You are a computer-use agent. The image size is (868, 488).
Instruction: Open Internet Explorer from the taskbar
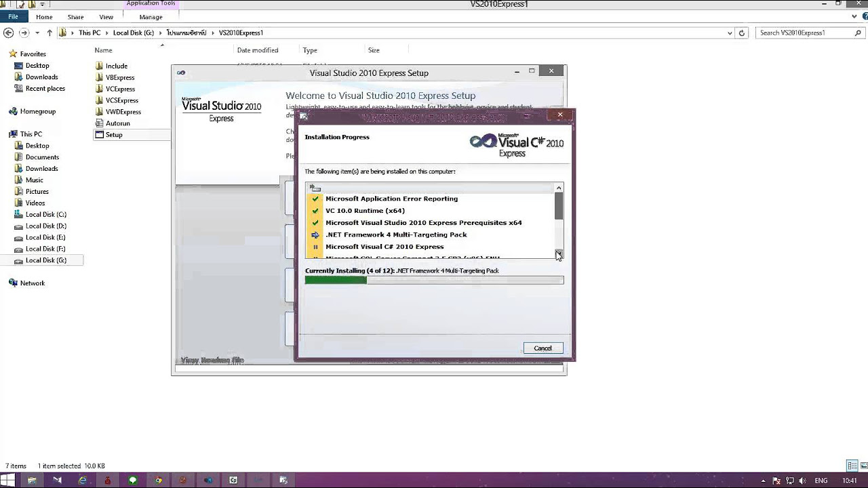(82, 481)
